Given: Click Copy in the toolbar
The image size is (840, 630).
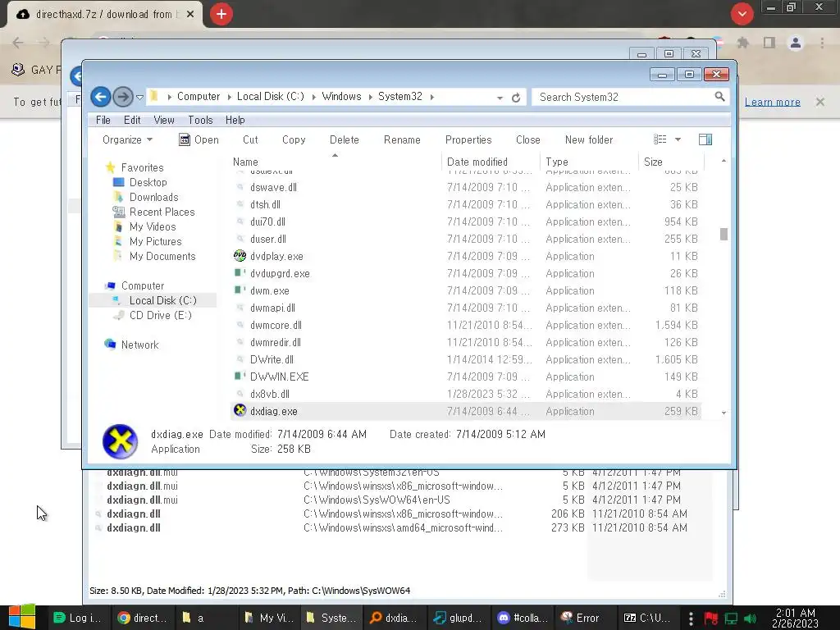Looking at the screenshot, I should pyautogui.click(x=294, y=139).
